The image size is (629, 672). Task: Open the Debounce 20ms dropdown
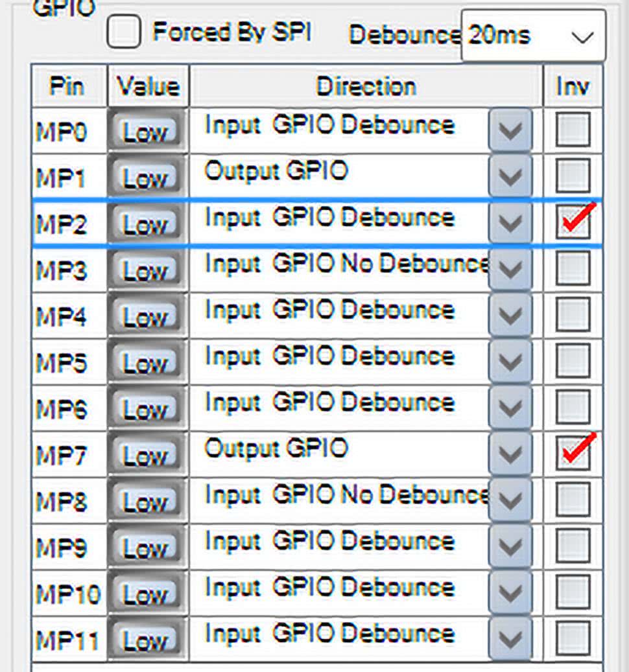(x=533, y=36)
